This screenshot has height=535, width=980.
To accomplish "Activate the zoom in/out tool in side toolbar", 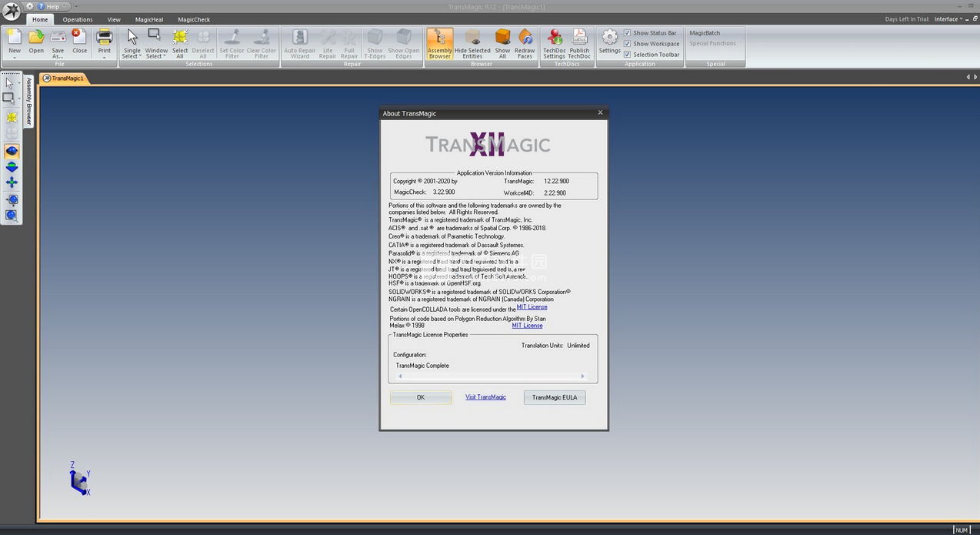I will [12, 167].
